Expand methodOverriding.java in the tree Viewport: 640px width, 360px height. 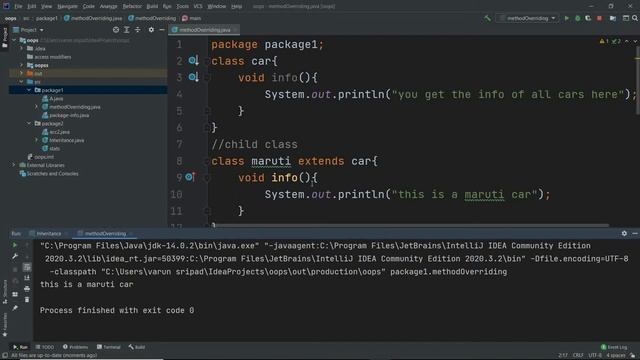click(36, 107)
